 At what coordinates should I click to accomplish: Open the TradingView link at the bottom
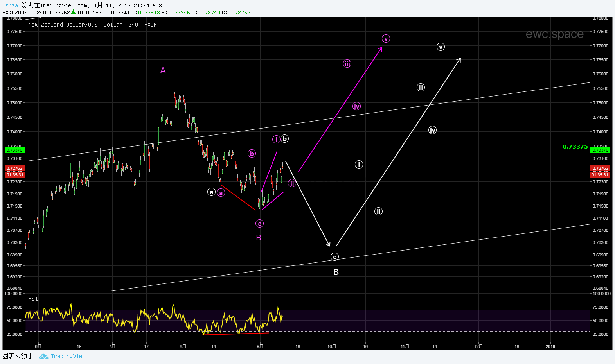point(68,356)
